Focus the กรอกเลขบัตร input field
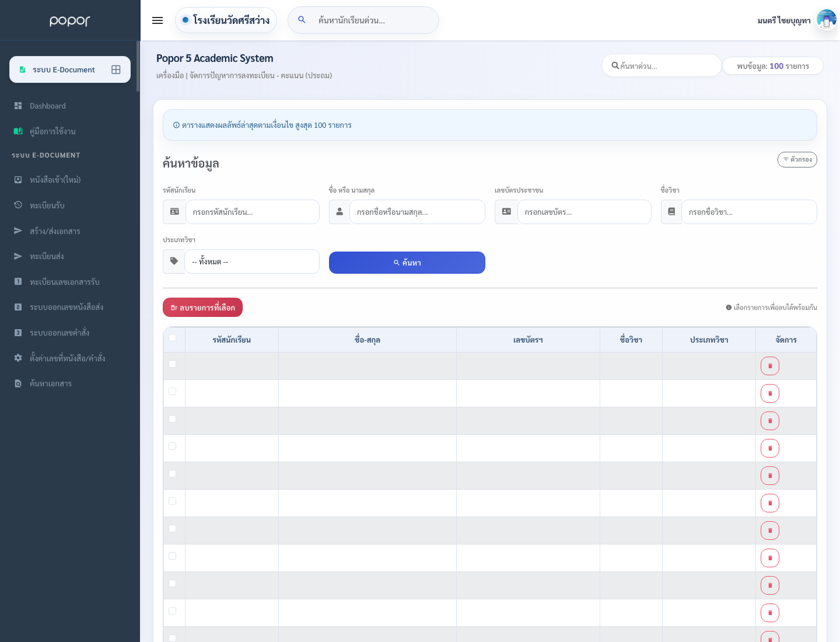 pos(584,212)
